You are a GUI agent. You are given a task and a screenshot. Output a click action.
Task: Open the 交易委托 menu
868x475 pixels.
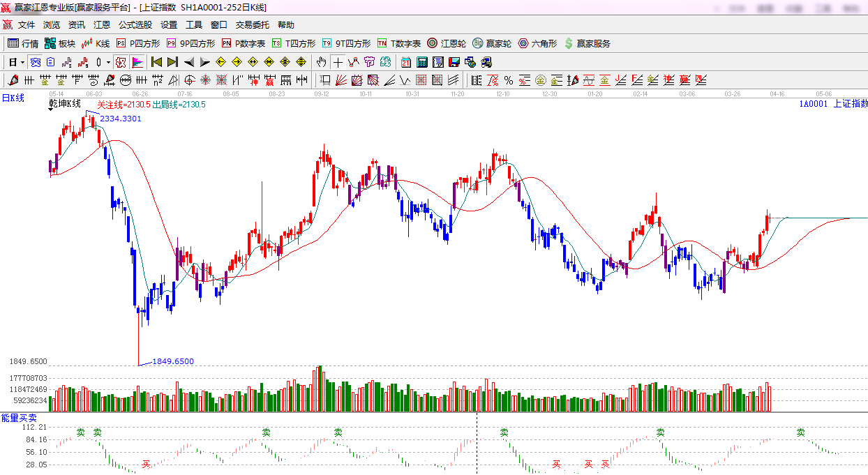[252, 24]
